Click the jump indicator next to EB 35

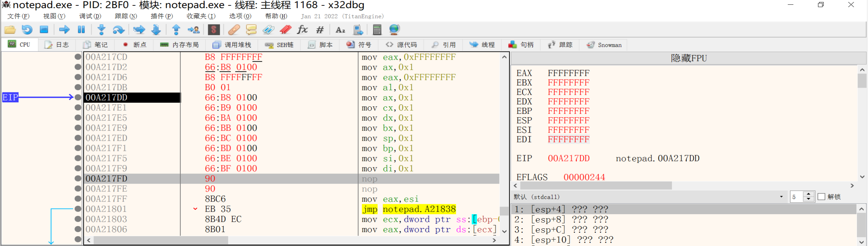tap(195, 209)
